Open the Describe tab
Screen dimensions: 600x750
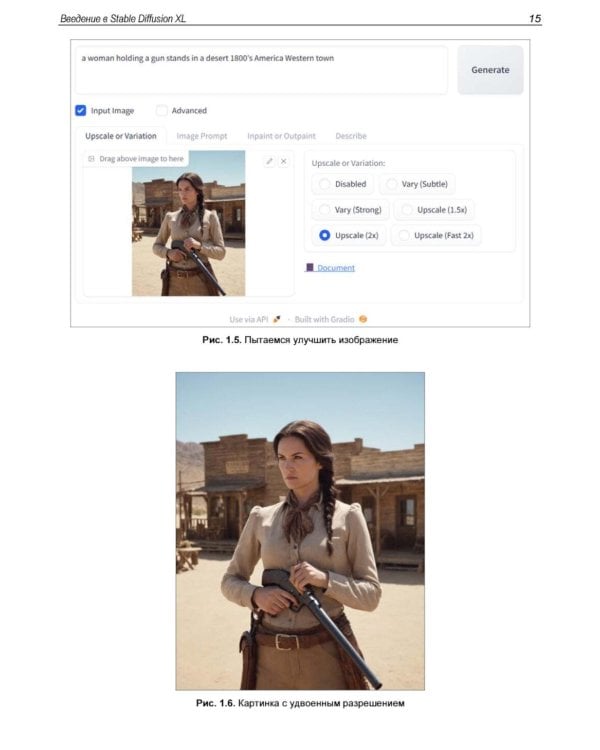tap(351, 136)
